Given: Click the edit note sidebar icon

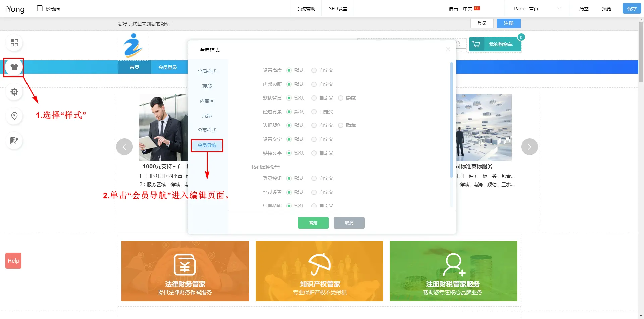Looking at the screenshot, I should (x=14, y=141).
